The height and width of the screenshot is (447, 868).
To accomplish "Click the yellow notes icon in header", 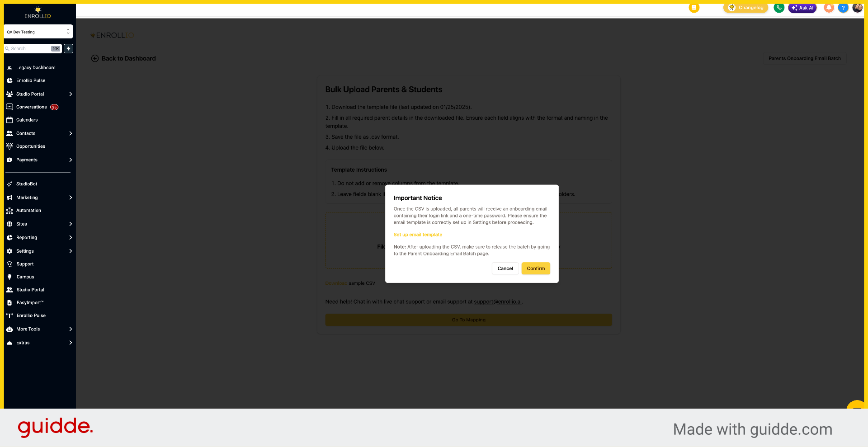I will (x=694, y=8).
